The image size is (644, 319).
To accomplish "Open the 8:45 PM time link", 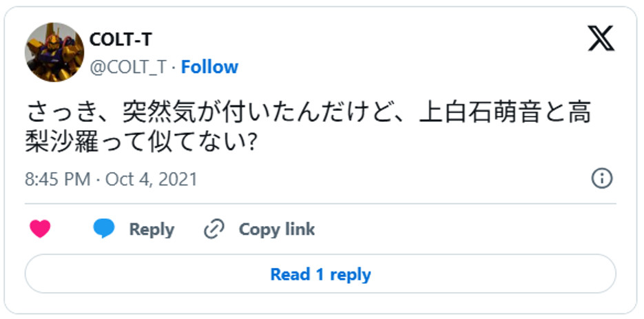I will pyautogui.click(x=58, y=180).
